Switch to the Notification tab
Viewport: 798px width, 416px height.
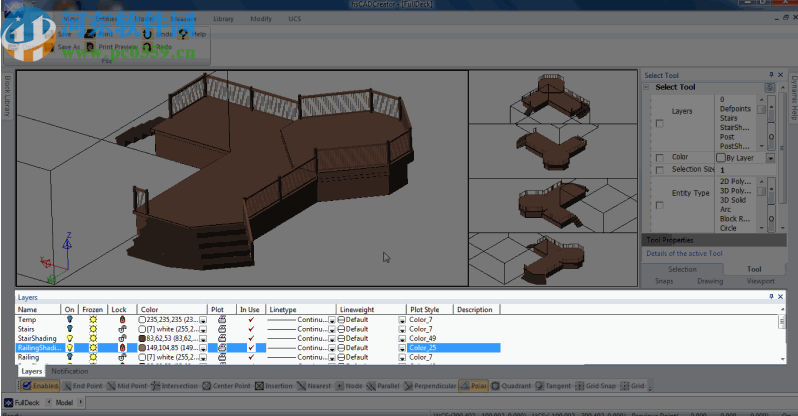[x=69, y=371]
